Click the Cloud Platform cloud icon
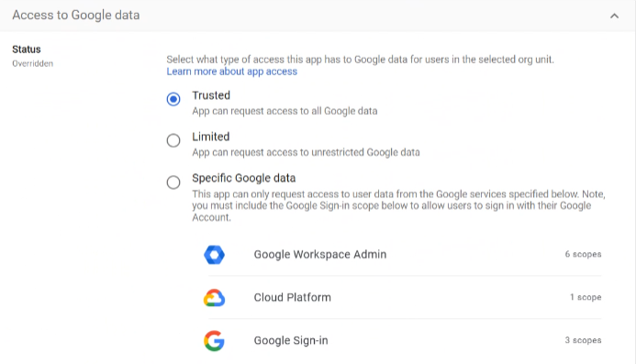This screenshot has height=364, width=636. [214, 298]
